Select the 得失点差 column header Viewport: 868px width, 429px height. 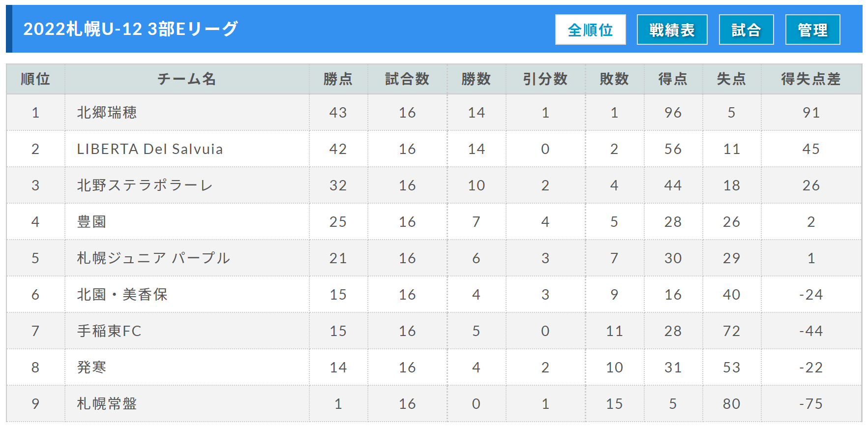811,79
